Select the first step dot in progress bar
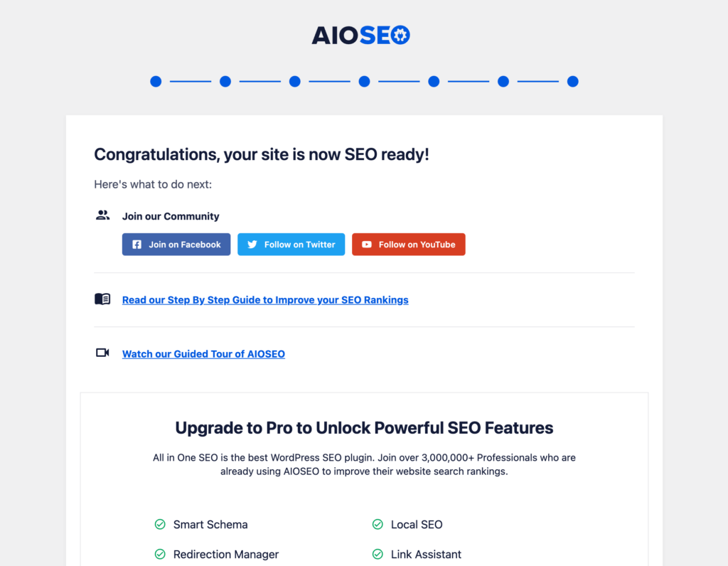This screenshot has width=728, height=566. [156, 81]
